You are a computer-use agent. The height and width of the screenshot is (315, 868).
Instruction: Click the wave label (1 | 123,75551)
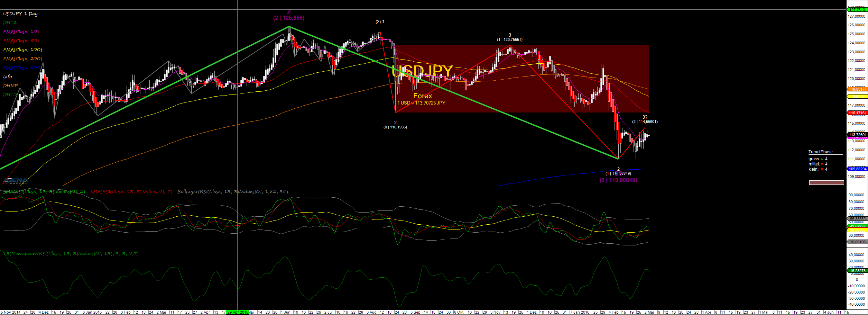tap(510, 40)
